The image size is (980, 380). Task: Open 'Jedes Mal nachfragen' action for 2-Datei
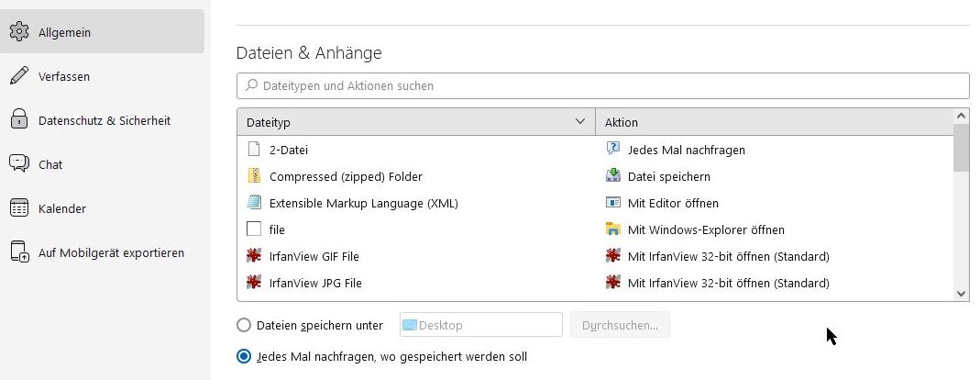pos(686,150)
